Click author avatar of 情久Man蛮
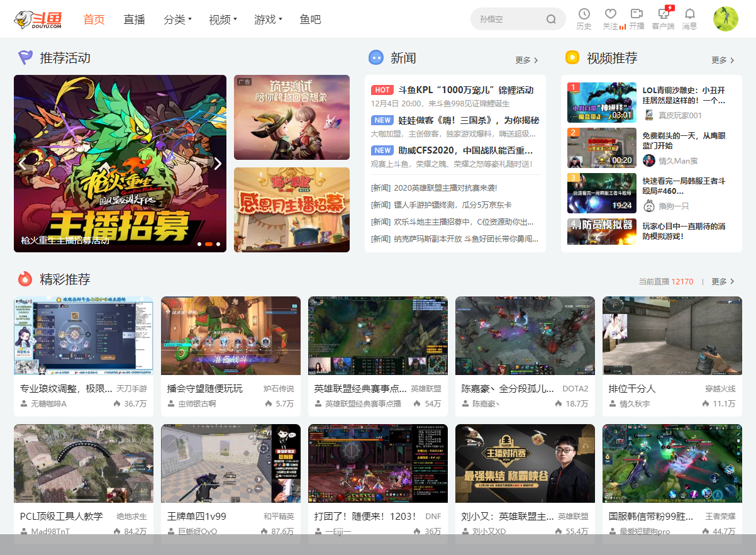The height and width of the screenshot is (555, 756). [648, 160]
